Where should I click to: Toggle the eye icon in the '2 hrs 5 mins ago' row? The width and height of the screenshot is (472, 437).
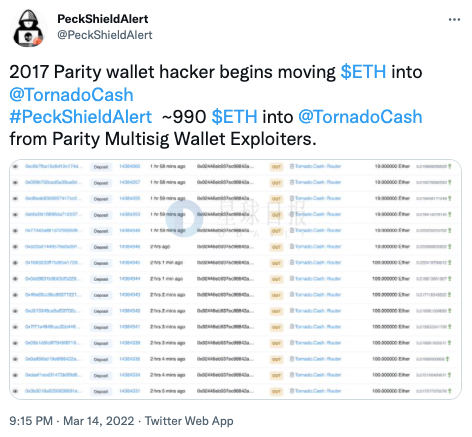point(15,391)
